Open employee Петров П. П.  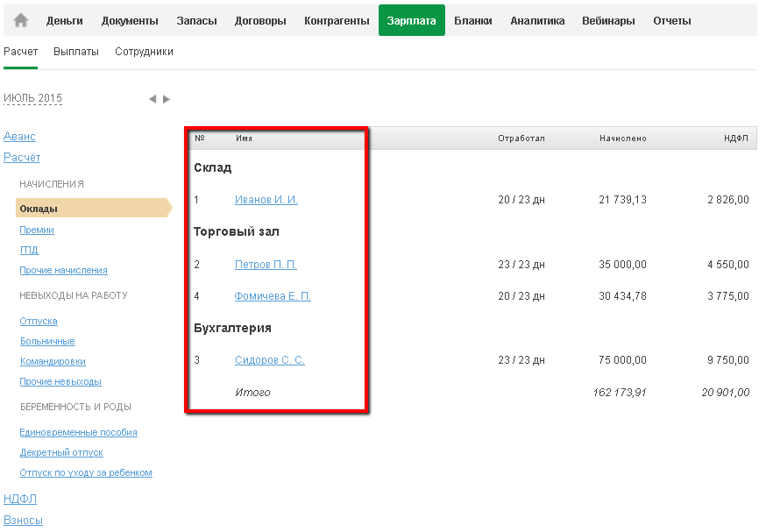(266, 265)
